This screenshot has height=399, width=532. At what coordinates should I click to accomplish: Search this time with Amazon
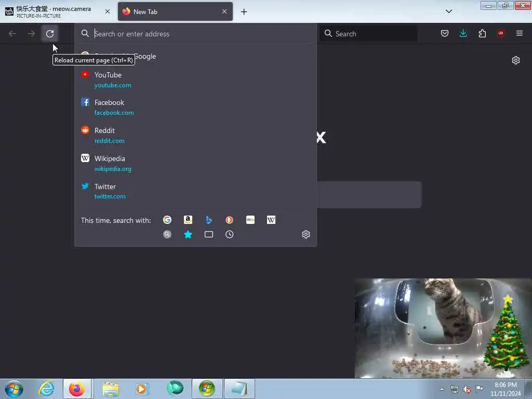[x=188, y=220]
